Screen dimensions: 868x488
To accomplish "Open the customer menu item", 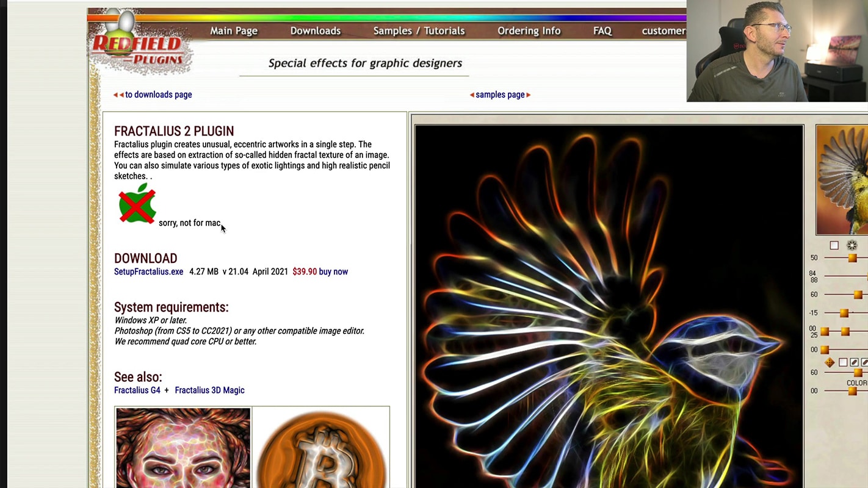I will click(664, 30).
